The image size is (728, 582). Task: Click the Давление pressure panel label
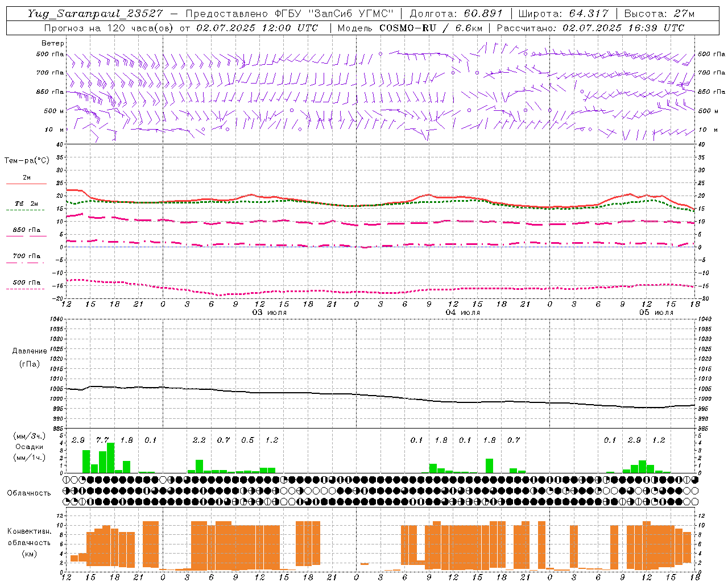29,351
